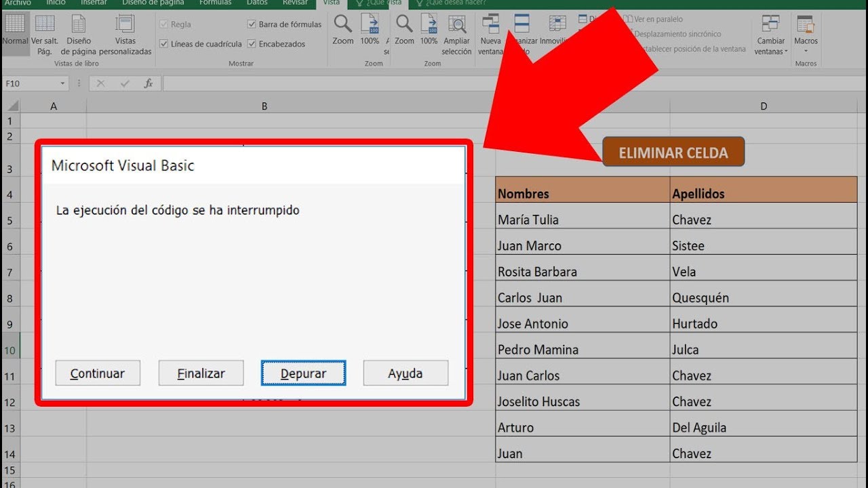Toggle the Encabezados checkbox

[x=252, y=44]
